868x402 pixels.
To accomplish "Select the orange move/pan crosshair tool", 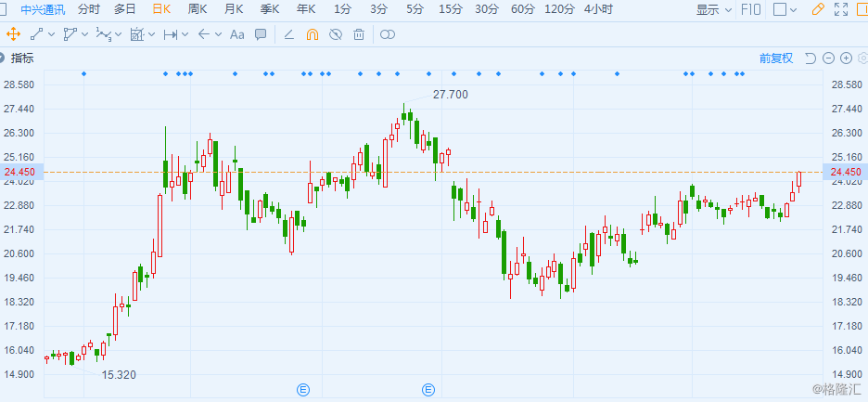I will [13, 34].
